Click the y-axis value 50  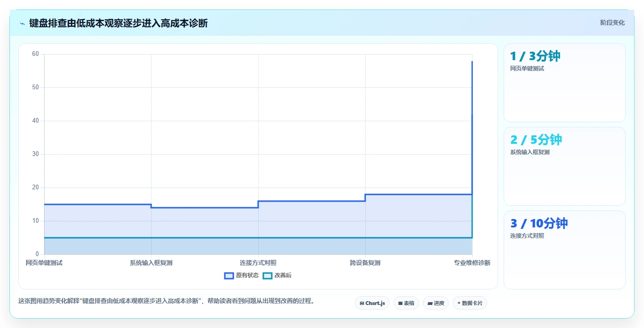point(35,87)
